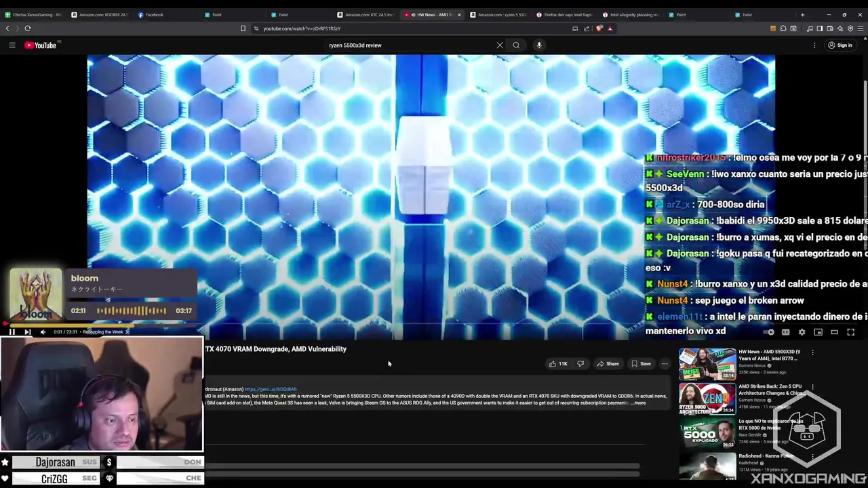Open Brave VPN shield icon
The height and width of the screenshot is (488, 868).
point(850,28)
